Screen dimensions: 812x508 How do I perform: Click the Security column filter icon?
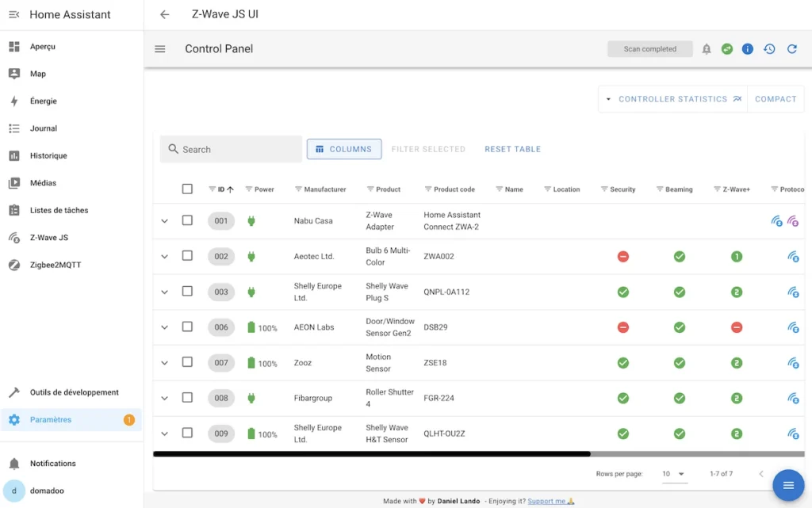click(604, 189)
